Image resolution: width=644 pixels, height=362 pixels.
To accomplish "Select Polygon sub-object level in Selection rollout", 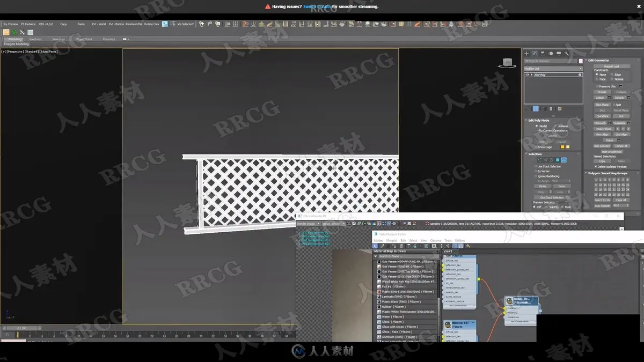I will (558, 160).
